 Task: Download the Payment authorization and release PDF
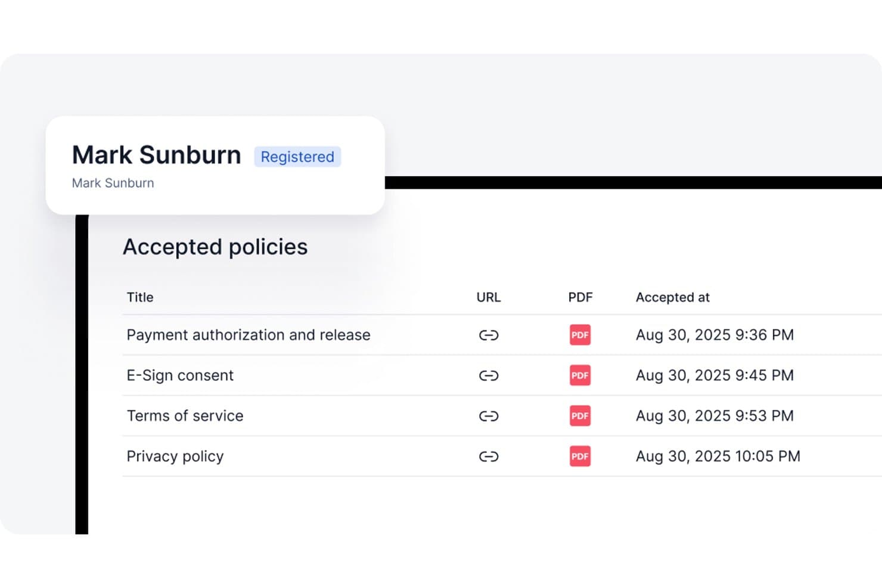pyautogui.click(x=580, y=335)
